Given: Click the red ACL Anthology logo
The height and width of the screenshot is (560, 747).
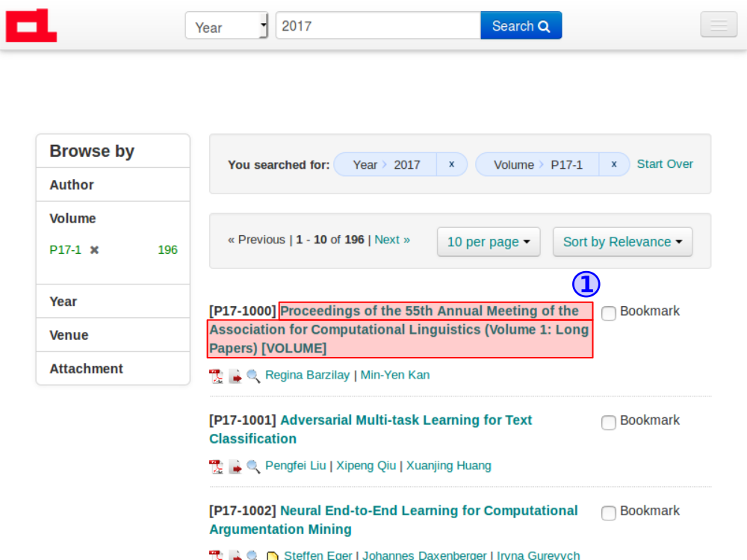Looking at the screenshot, I should (31, 25).
